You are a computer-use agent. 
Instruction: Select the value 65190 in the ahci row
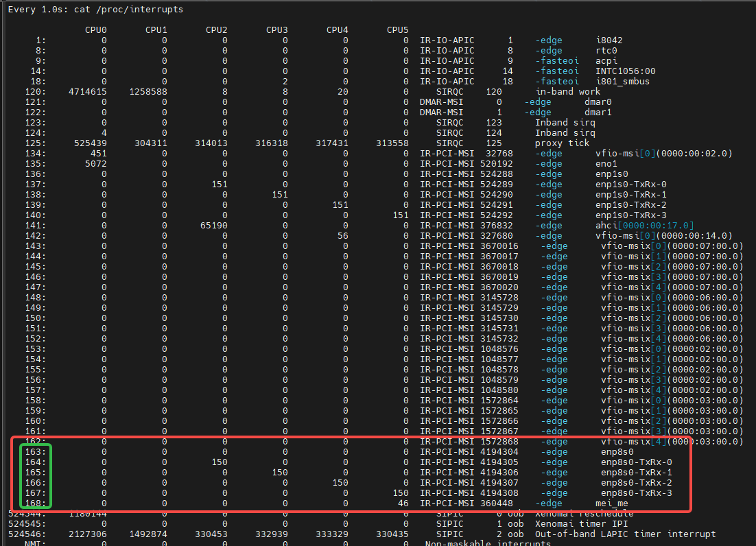(213, 226)
